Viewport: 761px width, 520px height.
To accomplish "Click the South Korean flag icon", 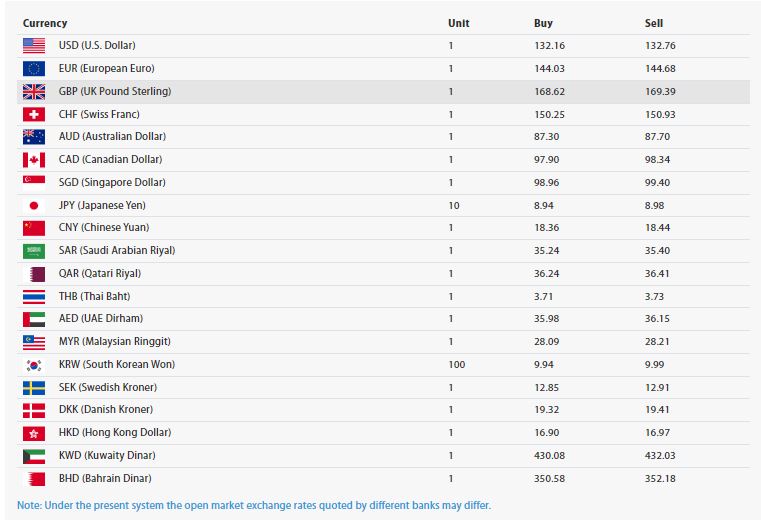I will (34, 365).
